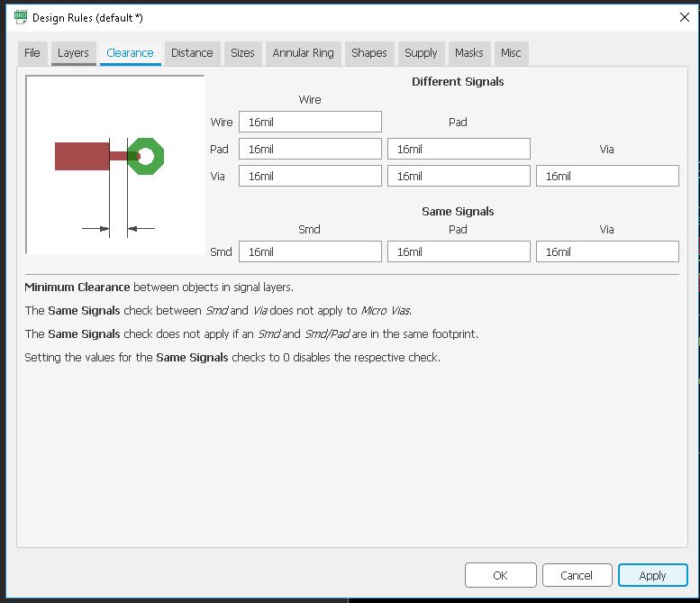Click the Pad-to-Wire clearance field
This screenshot has height=603, width=700.
tap(310, 149)
